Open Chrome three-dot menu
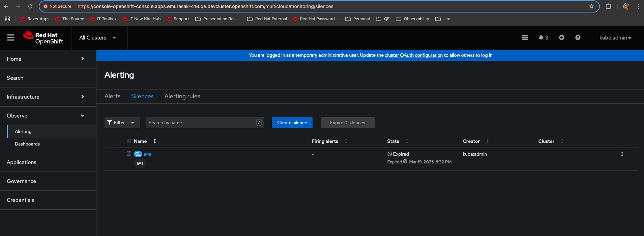The image size is (644, 236). click(639, 6)
